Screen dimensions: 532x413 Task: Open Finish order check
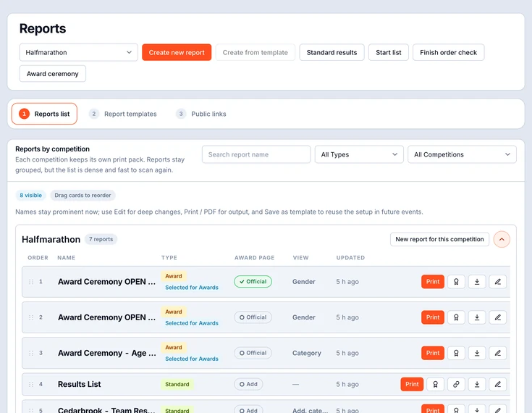448,52
